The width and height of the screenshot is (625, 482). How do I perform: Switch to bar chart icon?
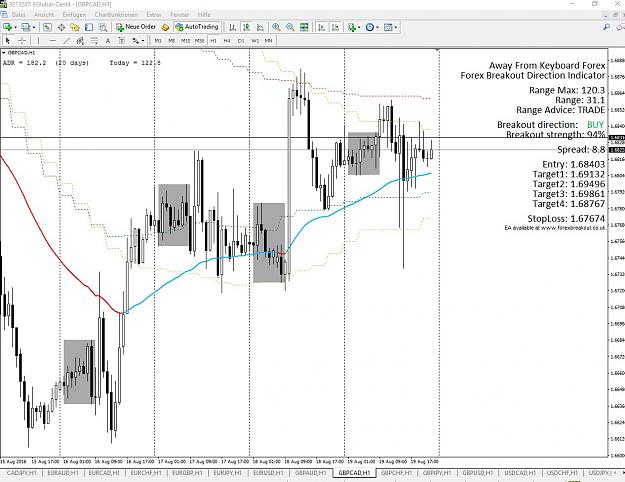233,27
